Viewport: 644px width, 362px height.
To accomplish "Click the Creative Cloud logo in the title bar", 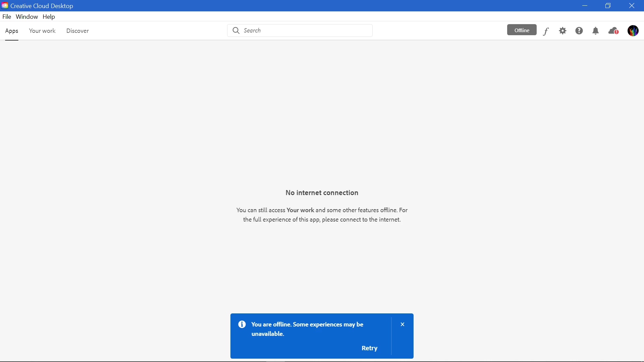I will coord(5,6).
